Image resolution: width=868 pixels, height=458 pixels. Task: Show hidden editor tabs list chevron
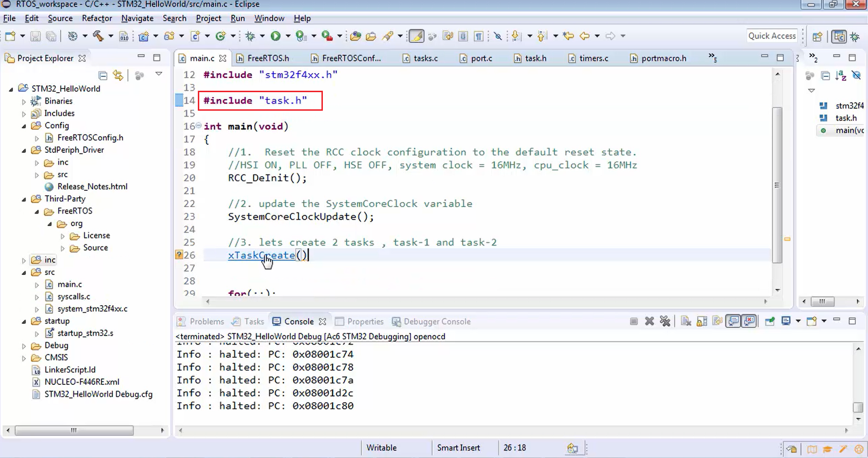[x=713, y=57]
